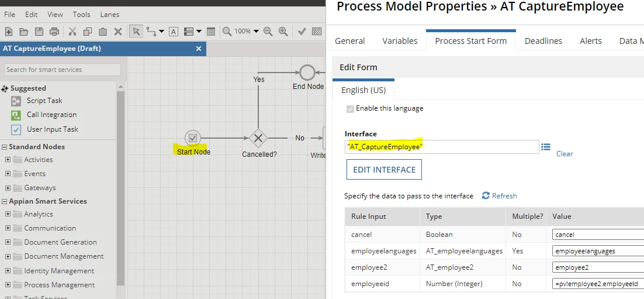Screen dimensions: 644x299
Task: Collapse the Standard Nodes section
Action: coord(5,147)
